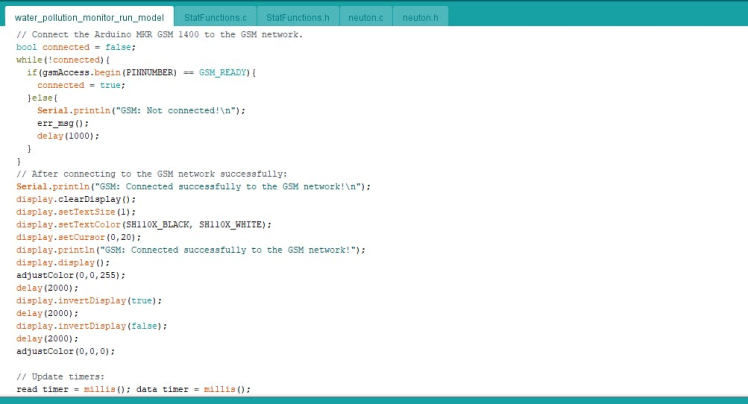The image size is (748, 404).
Task: Click the 'After connecting to the GSM network' comment
Action: (152, 174)
